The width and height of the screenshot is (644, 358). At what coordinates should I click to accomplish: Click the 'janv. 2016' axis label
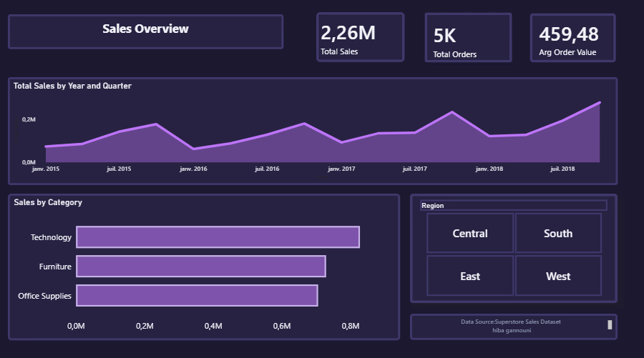(x=193, y=169)
